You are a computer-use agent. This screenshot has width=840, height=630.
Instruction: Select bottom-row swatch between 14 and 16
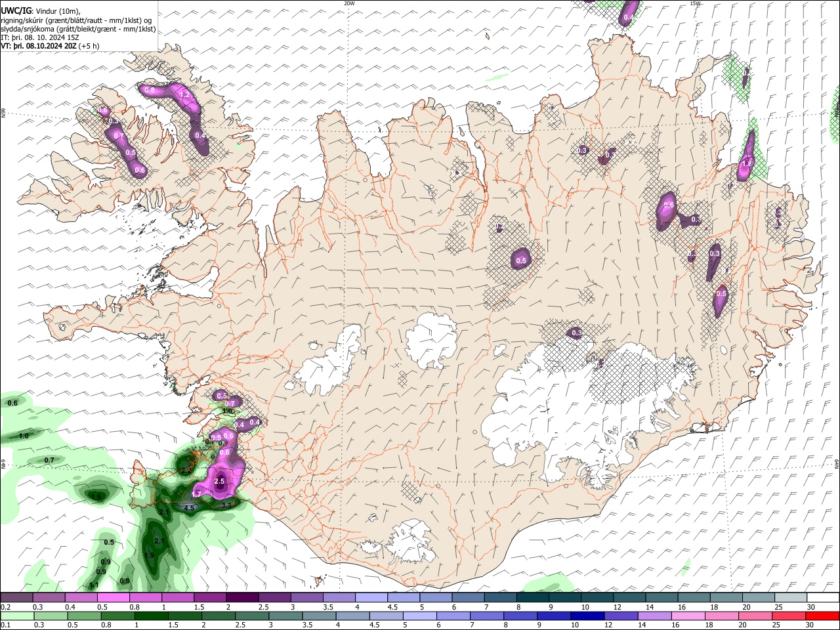point(655,616)
